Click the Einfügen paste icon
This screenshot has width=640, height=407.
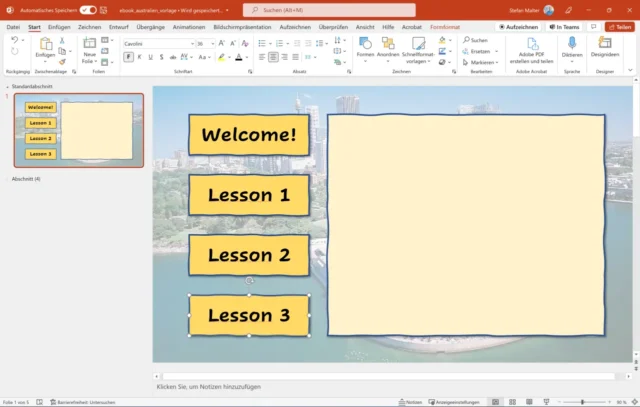click(45, 46)
